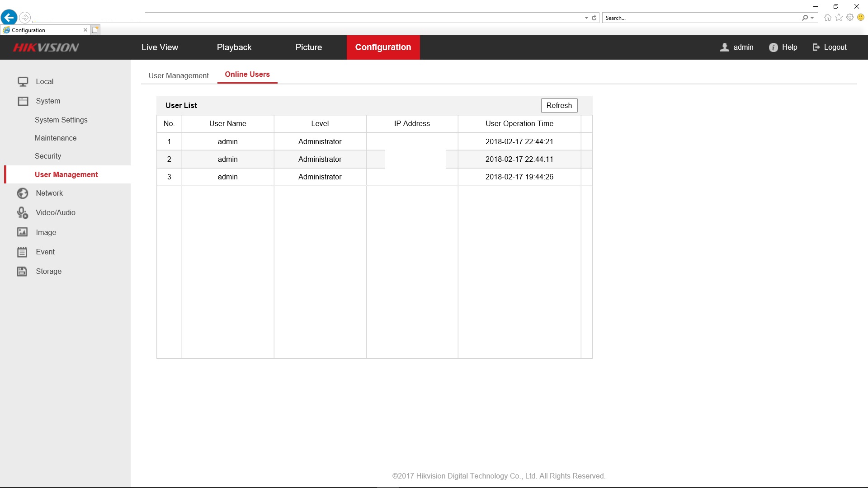
Task: Click the Event calendar icon
Action: [23, 252]
